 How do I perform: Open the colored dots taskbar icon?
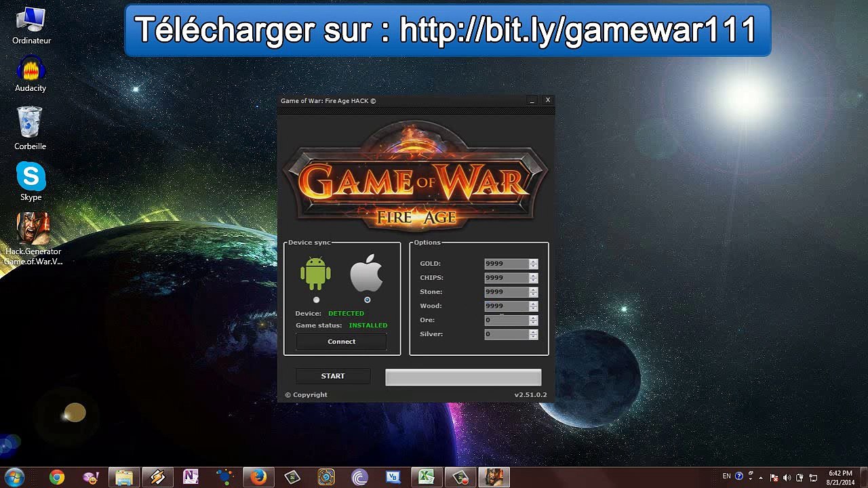coord(224,478)
